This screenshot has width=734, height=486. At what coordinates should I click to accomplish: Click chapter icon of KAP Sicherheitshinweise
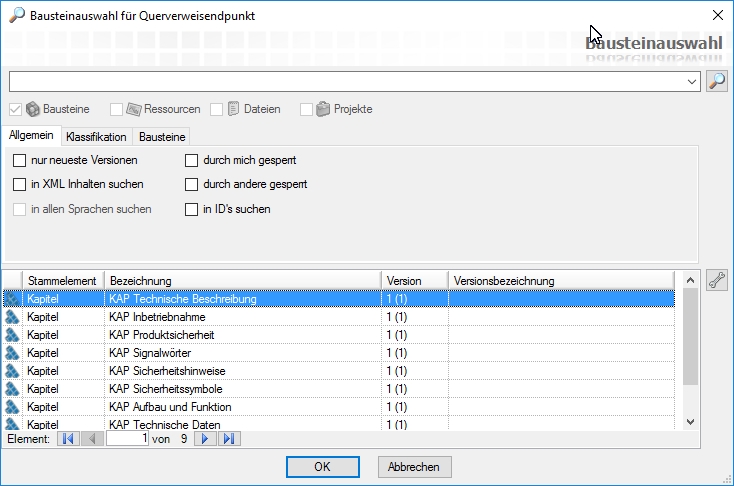tap(12, 371)
